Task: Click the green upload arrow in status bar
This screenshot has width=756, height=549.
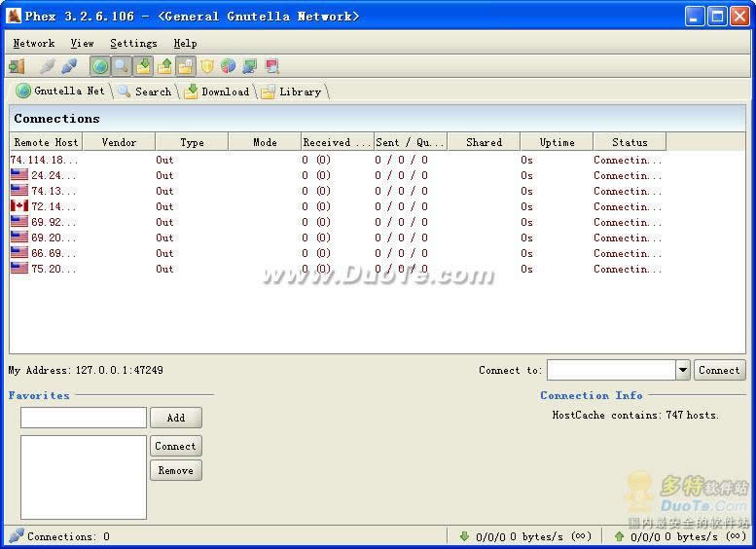Action: click(x=620, y=536)
